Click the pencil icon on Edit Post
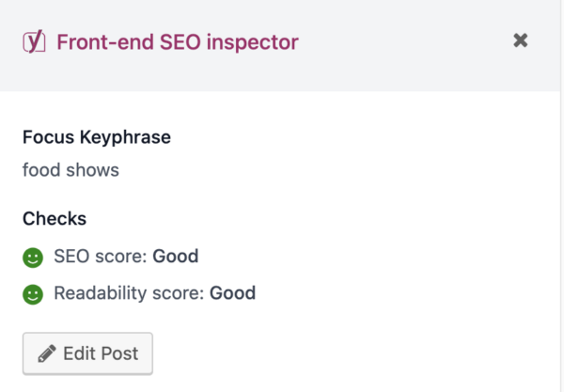Viewport: 564px width, 392px height. point(47,353)
